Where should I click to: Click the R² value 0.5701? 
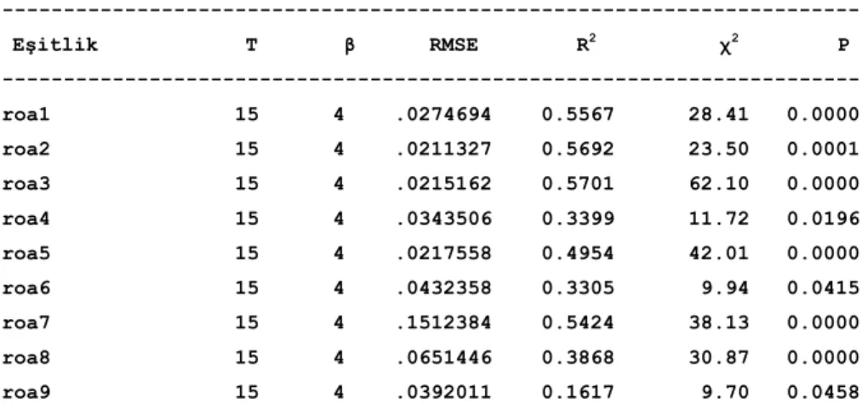[578, 185]
